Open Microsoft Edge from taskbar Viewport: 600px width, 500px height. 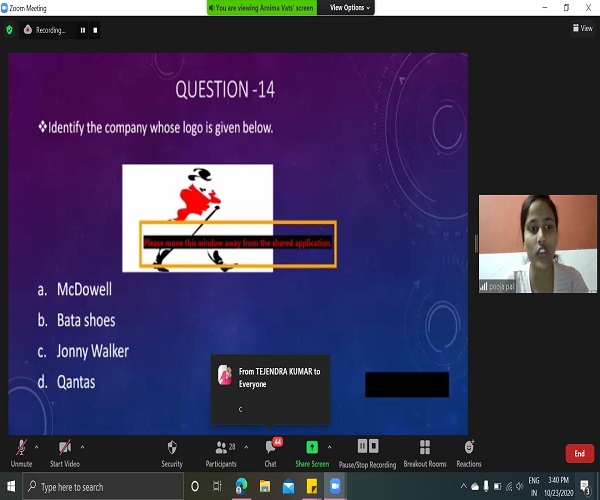(x=241, y=486)
